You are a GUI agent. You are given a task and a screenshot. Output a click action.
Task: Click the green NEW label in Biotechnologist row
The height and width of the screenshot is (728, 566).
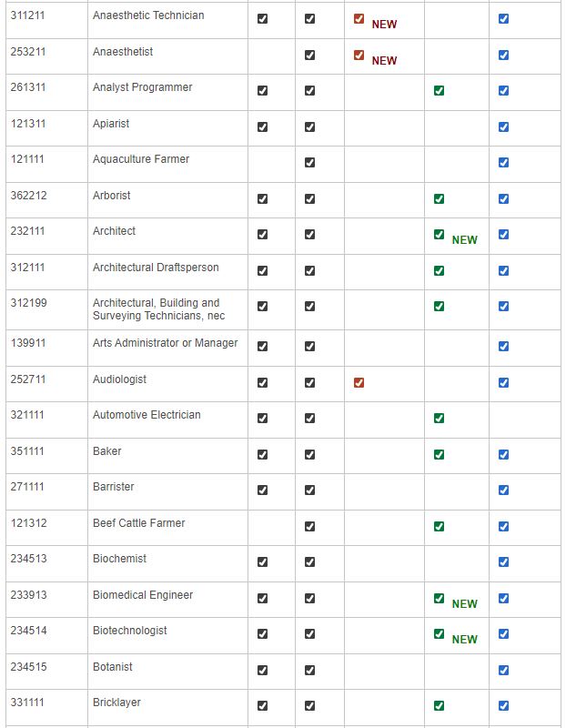point(464,640)
